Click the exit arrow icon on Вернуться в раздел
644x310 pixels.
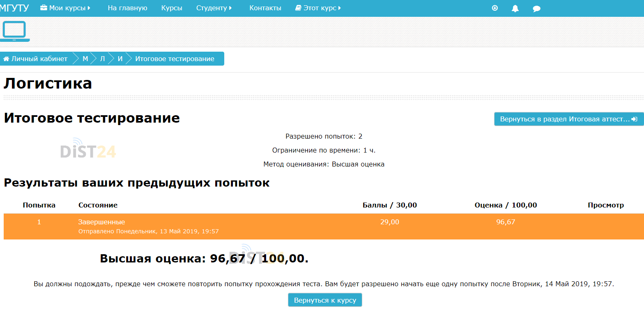635,119
